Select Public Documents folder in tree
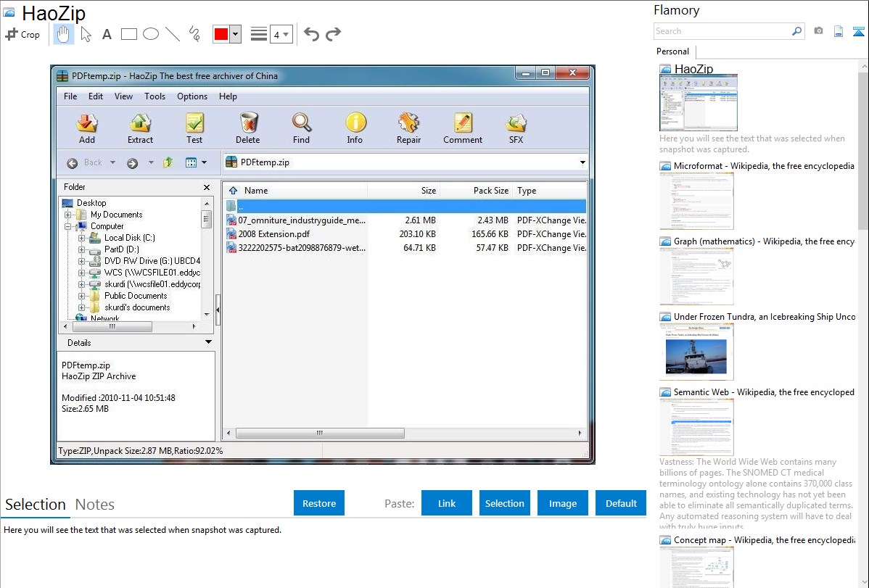The image size is (869, 588). 135,296
